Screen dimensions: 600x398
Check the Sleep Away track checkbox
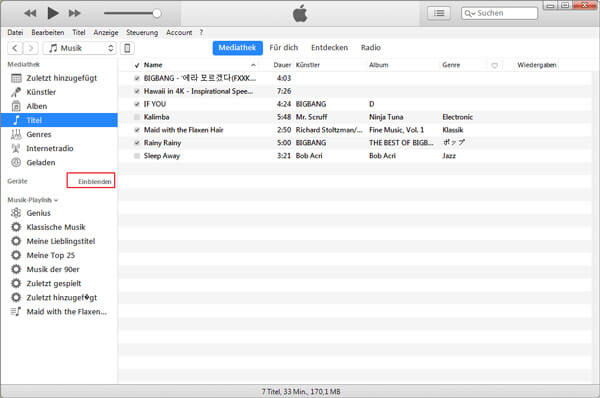(137, 156)
